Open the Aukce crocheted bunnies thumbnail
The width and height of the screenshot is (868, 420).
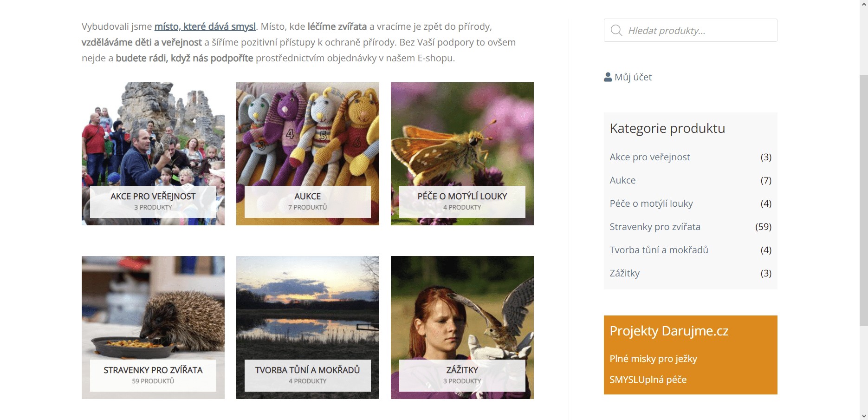tap(308, 154)
